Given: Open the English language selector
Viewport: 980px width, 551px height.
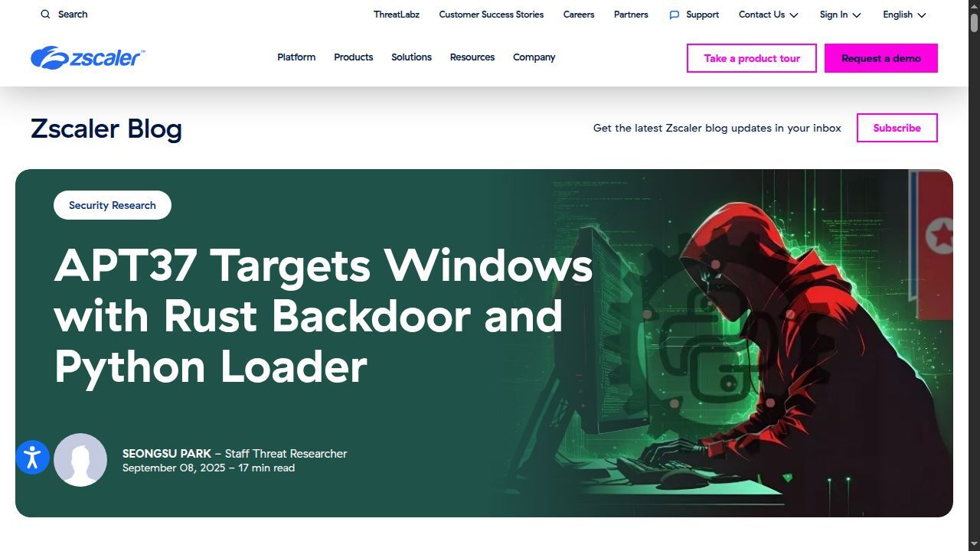Looking at the screenshot, I should point(904,15).
